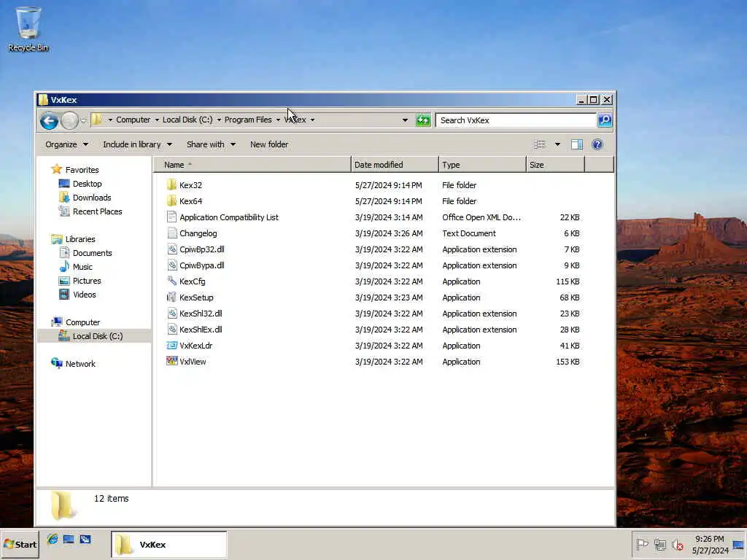The image size is (747, 560).
Task: Expand the address bar history dropdown
Action: tap(405, 120)
